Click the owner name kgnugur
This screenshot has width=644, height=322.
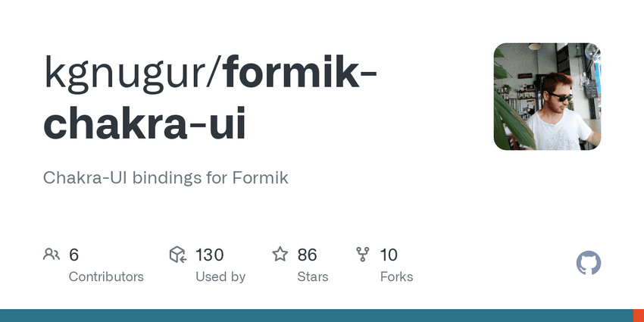point(129,73)
